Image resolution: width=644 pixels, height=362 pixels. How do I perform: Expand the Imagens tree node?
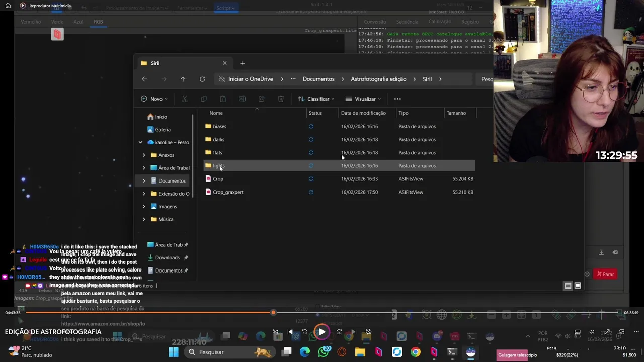click(x=144, y=207)
